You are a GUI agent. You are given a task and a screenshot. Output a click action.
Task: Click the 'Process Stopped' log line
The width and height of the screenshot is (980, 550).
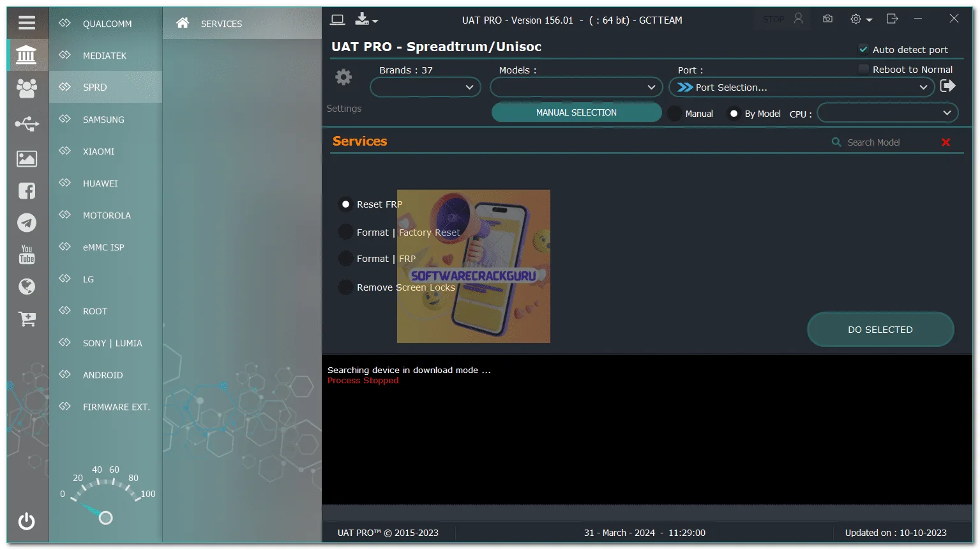click(x=363, y=381)
